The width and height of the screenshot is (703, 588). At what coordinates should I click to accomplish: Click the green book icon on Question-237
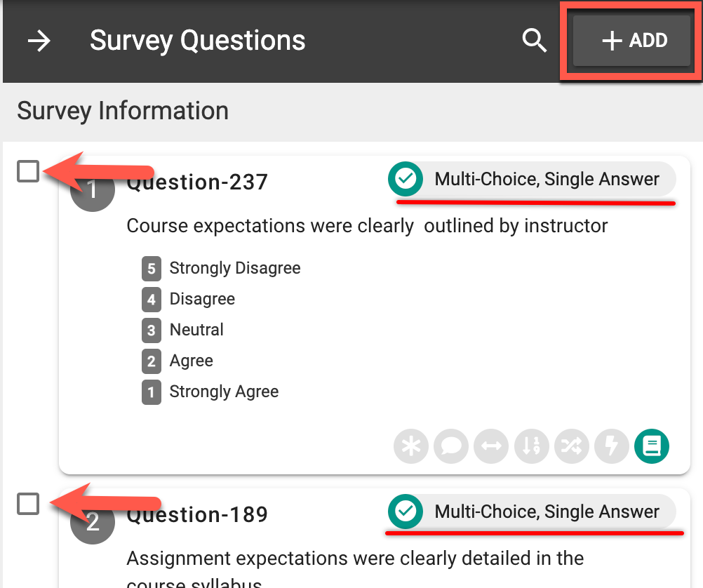coord(652,447)
